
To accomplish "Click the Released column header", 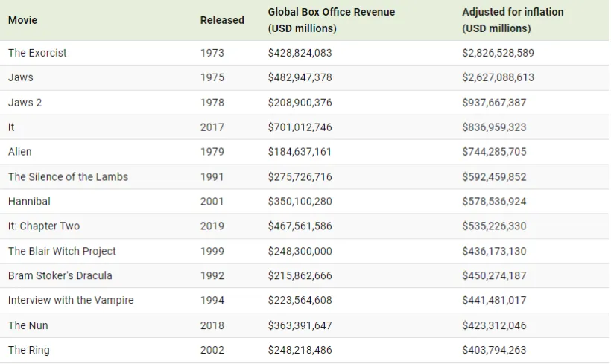I will pos(222,20).
